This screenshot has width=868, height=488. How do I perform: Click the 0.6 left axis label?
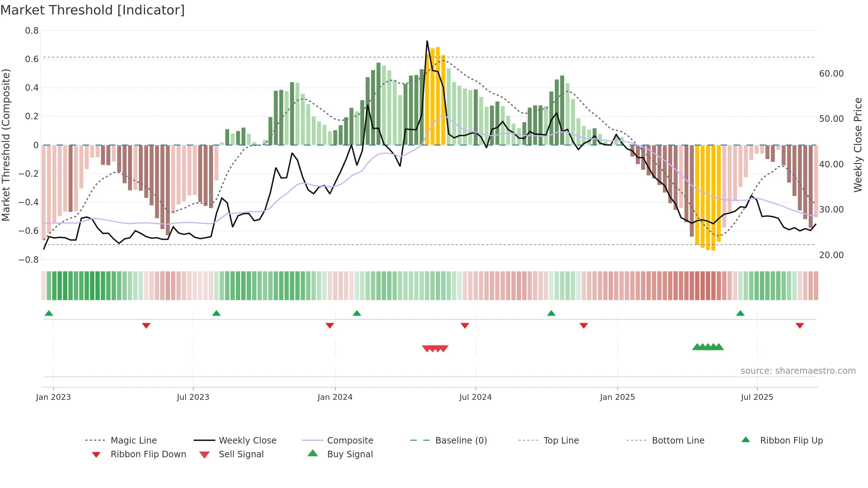32,59
